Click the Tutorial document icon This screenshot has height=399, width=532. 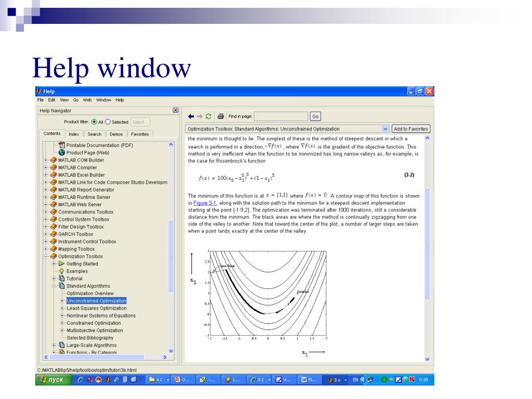62,278
